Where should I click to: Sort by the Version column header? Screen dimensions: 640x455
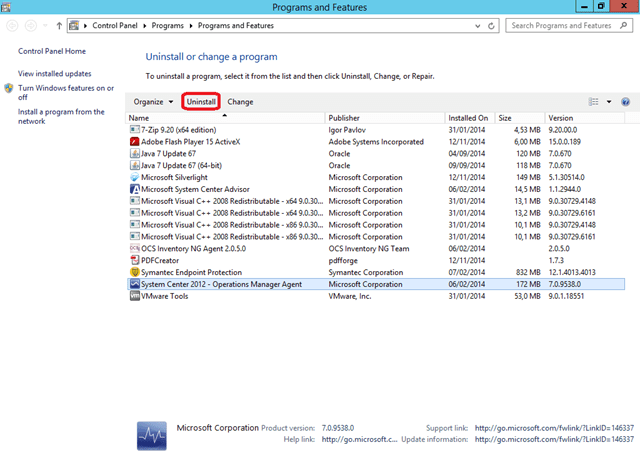pos(585,118)
